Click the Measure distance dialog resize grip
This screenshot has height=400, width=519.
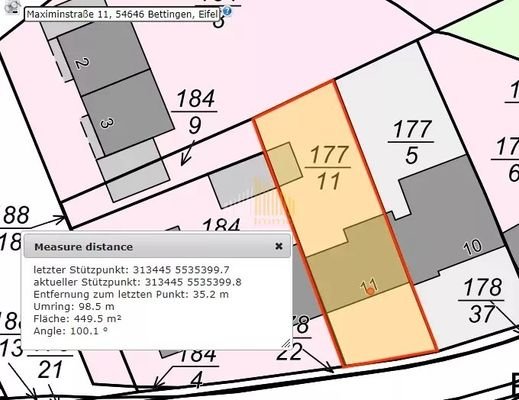[286, 343]
